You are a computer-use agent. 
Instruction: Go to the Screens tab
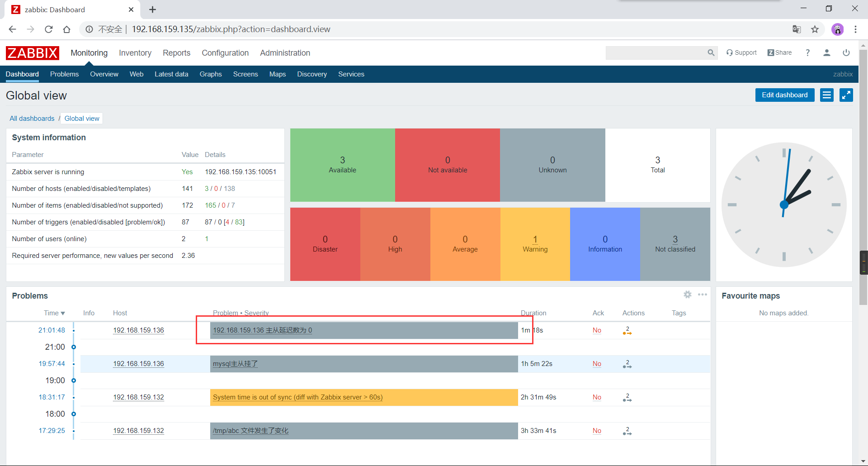245,74
